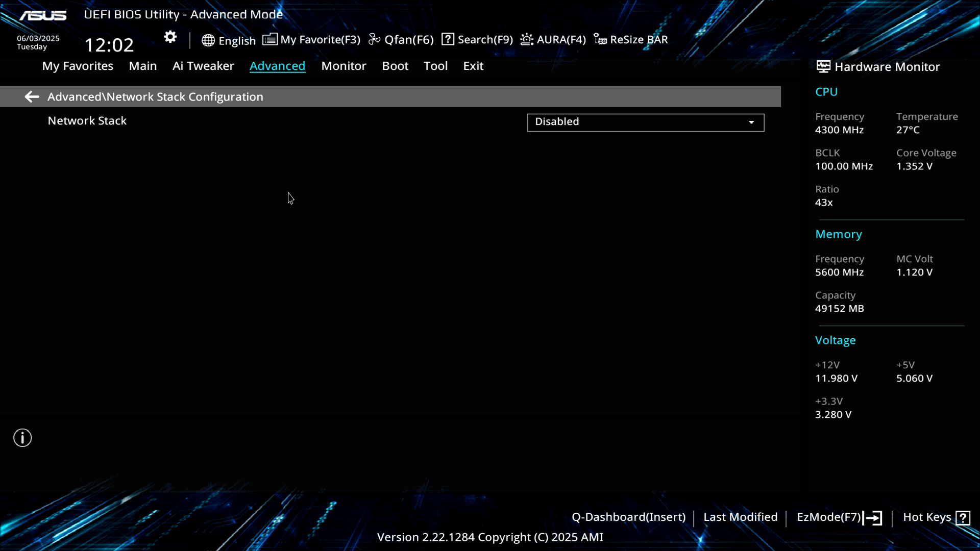The height and width of the screenshot is (551, 980).
Task: Click the info icon at bottom left
Action: tap(22, 438)
